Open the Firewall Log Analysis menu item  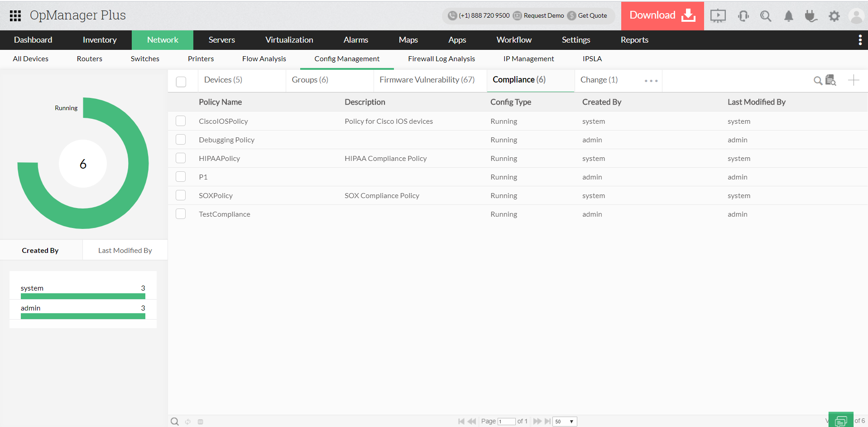coord(441,58)
